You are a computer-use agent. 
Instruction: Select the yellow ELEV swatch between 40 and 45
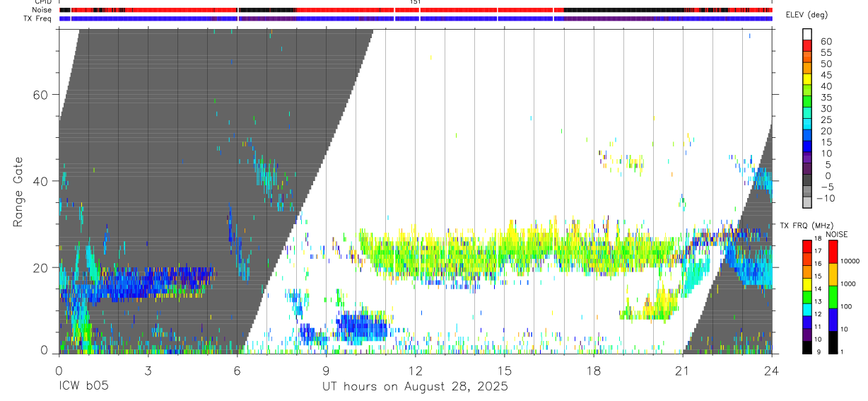click(807, 79)
